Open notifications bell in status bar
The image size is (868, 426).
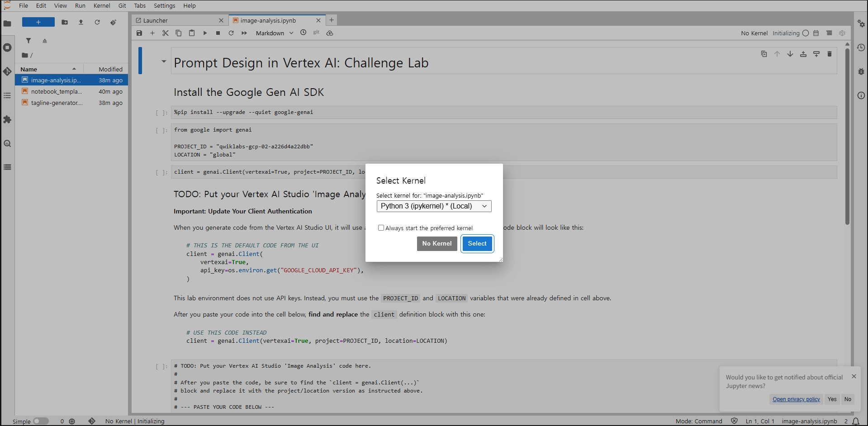point(856,421)
